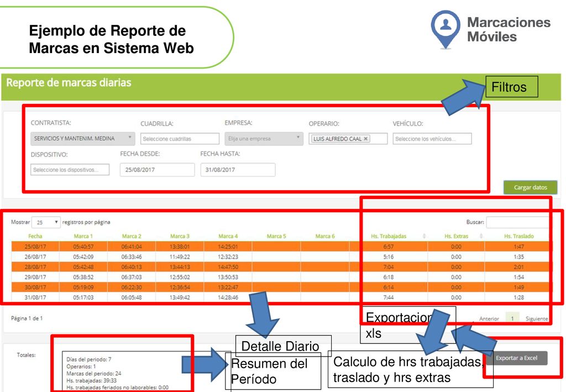Click Marca 4 value 14:28:46
Viewport: 566px width, 392px height.
pos(228,297)
